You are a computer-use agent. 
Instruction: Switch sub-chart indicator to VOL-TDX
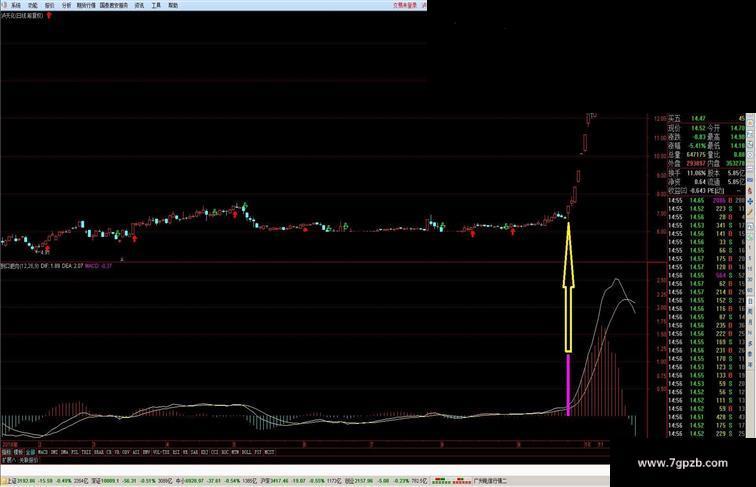click(161, 452)
